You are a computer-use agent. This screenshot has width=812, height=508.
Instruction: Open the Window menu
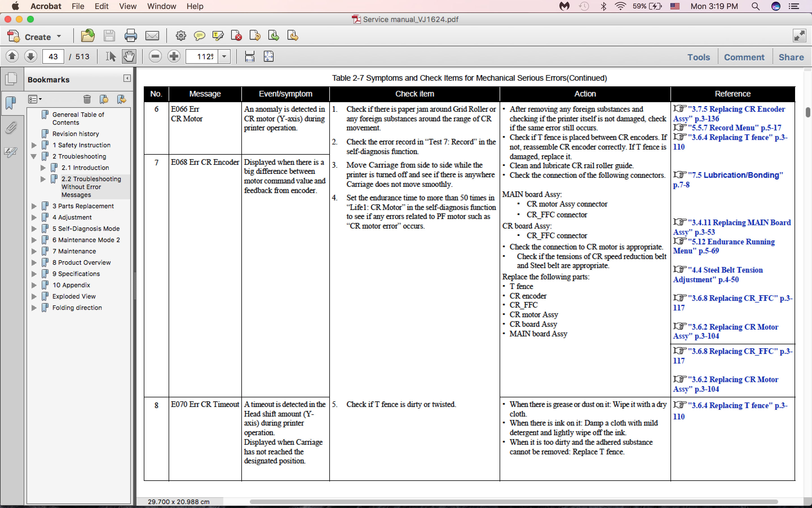(x=161, y=6)
